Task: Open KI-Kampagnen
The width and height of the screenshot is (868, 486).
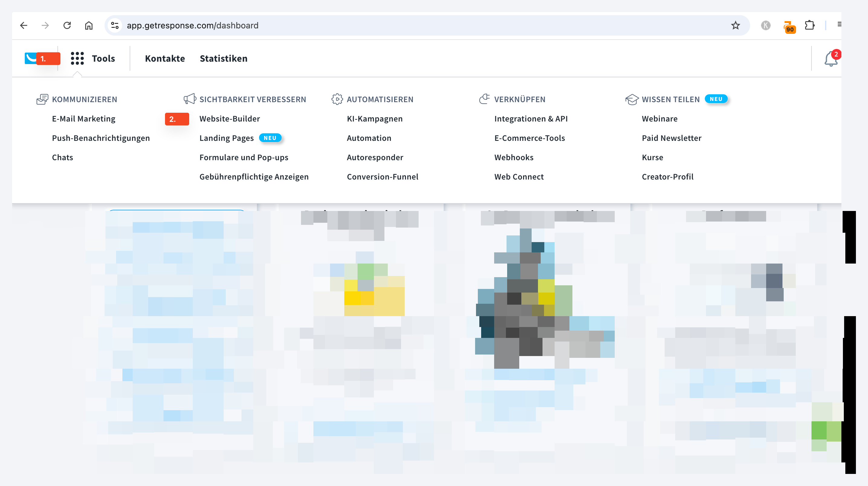Action: click(374, 119)
